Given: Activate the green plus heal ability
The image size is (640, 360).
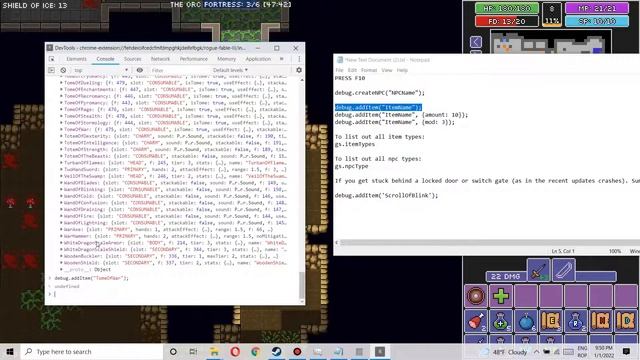Looking at the screenshot, I should (x=501, y=296).
